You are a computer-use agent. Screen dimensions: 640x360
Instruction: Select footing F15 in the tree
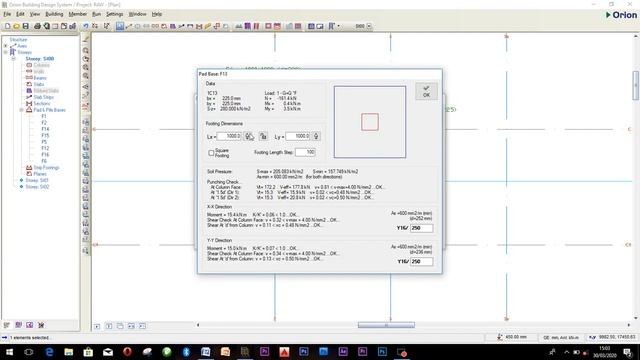coord(45,136)
